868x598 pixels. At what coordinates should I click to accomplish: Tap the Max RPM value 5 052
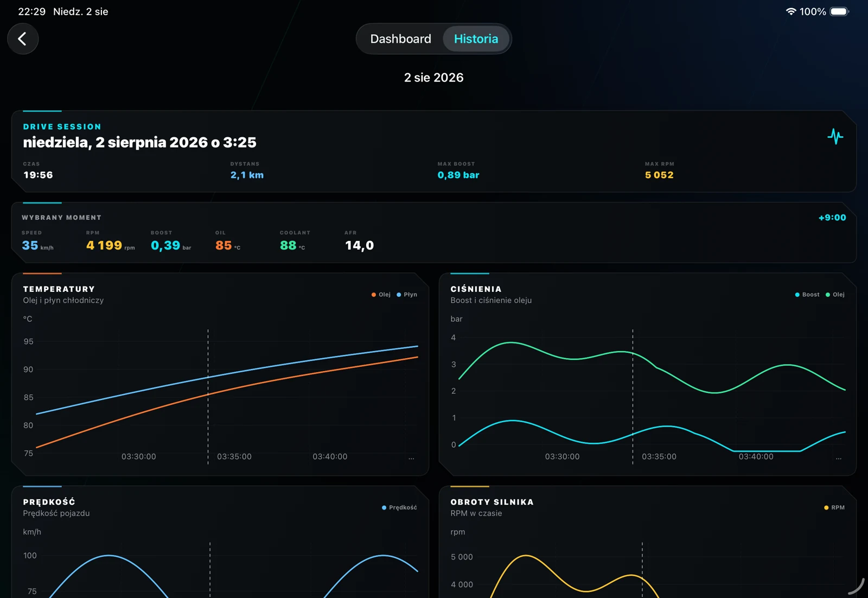click(x=659, y=175)
